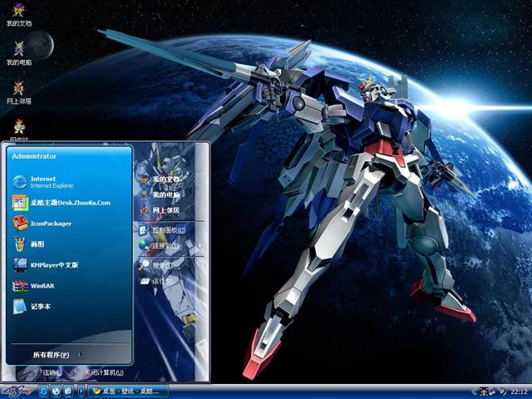The width and height of the screenshot is (532, 399).
Task: Open 控制面板(C) control panel
Action: coord(162,230)
